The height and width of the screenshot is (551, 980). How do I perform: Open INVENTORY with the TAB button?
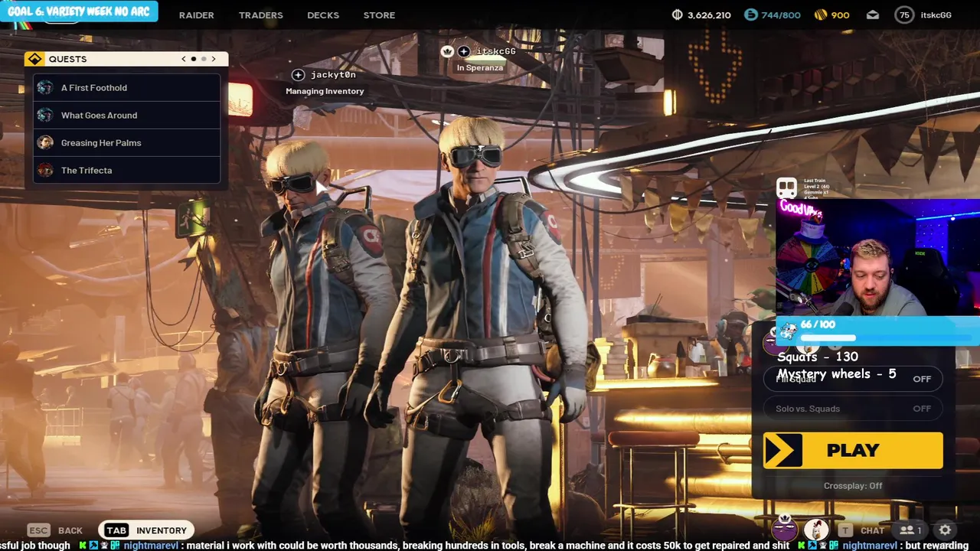(146, 530)
